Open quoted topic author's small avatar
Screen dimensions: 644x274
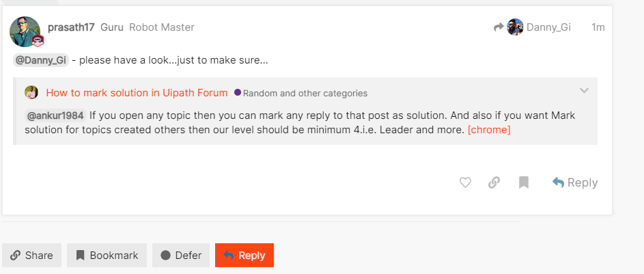[31, 93]
